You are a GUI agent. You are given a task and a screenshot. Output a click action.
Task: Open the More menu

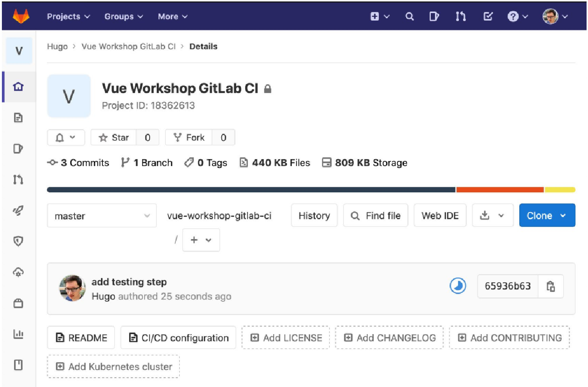click(173, 16)
